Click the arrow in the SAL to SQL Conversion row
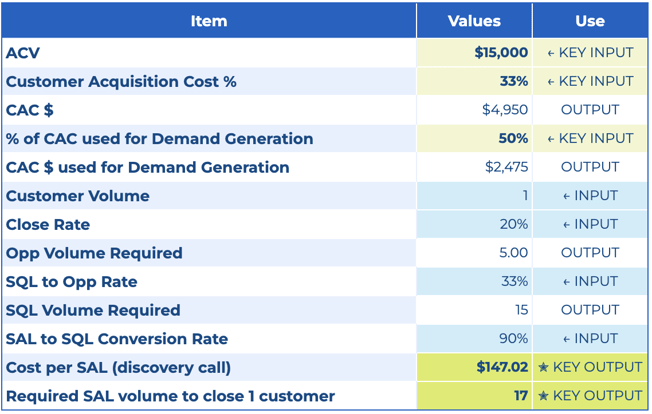Viewport: 652px width, 414px height. (x=566, y=340)
